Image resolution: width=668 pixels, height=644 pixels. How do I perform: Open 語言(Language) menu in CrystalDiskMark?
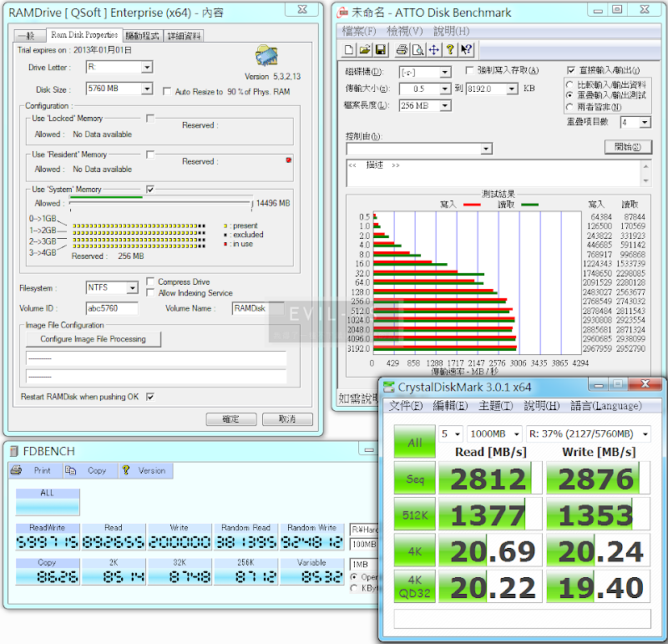coord(606,405)
